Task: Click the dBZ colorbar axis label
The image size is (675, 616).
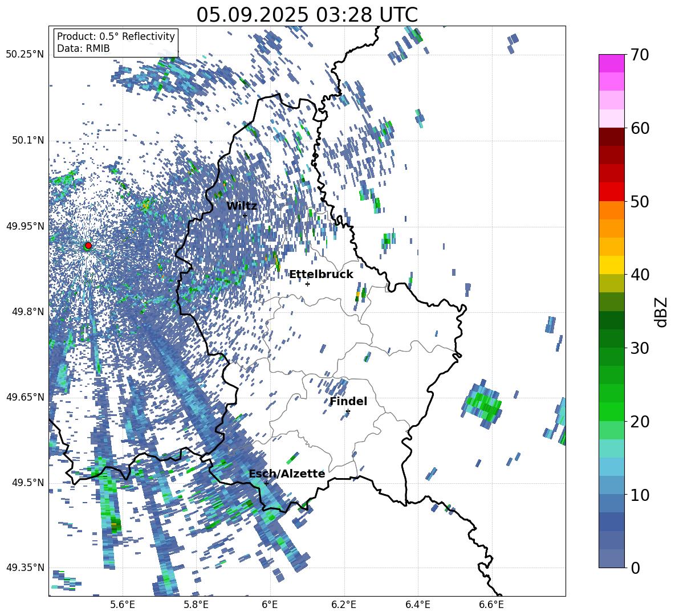Action: pos(662,312)
